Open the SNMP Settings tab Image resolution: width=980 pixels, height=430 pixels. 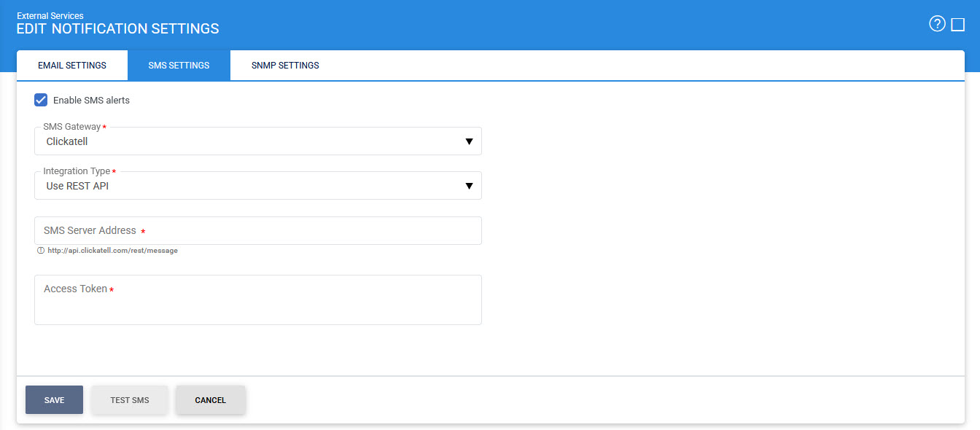point(285,66)
